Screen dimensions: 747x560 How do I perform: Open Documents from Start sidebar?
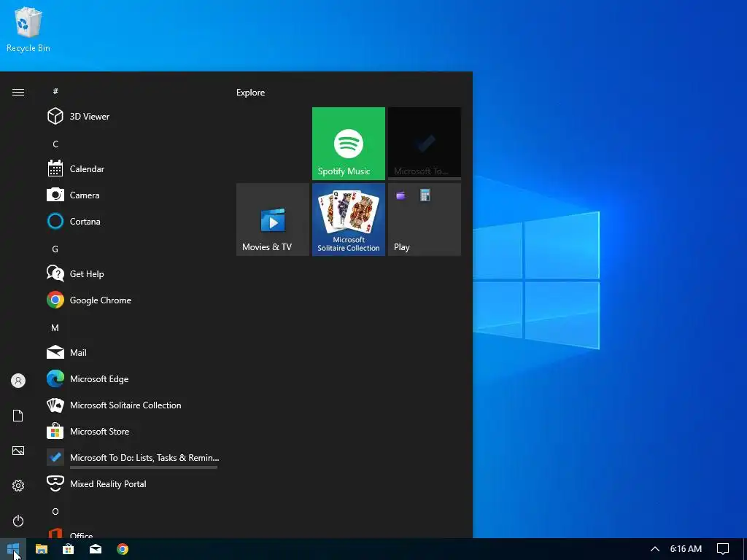(x=18, y=416)
